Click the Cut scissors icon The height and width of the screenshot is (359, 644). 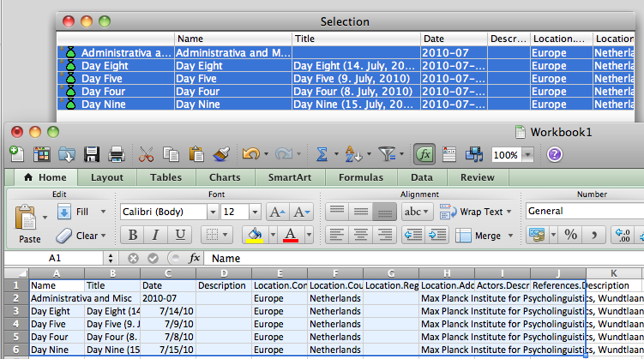pos(146,154)
